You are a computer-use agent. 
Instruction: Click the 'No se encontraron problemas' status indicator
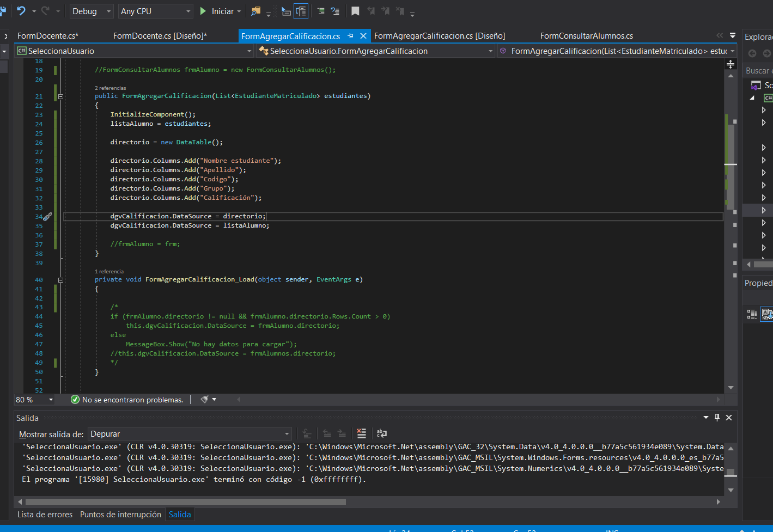[x=127, y=400]
